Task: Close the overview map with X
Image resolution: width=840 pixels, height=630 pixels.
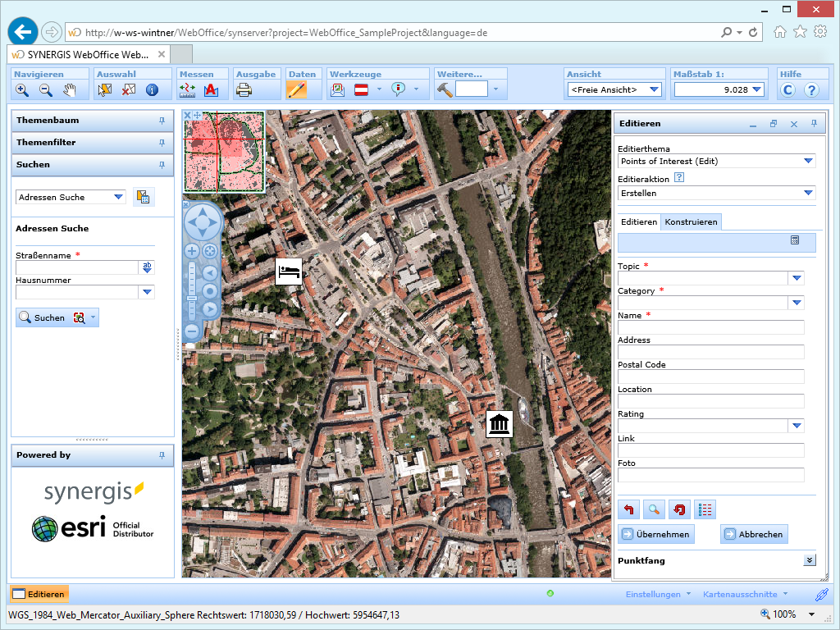Action: pos(187,116)
